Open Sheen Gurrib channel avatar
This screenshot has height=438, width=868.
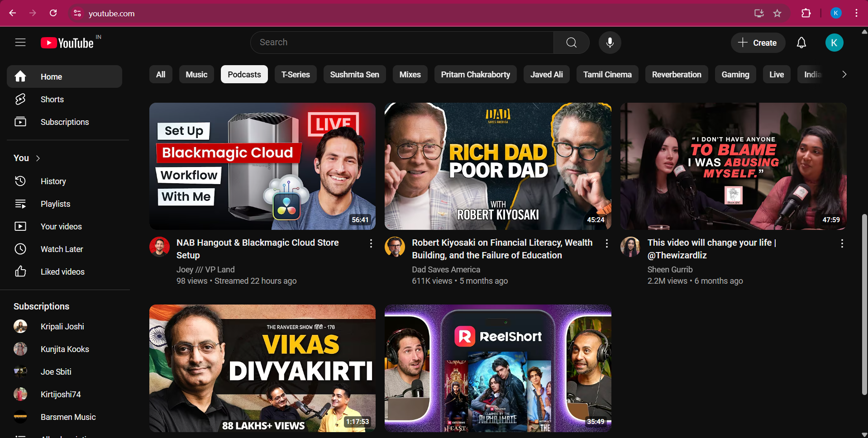(630, 247)
